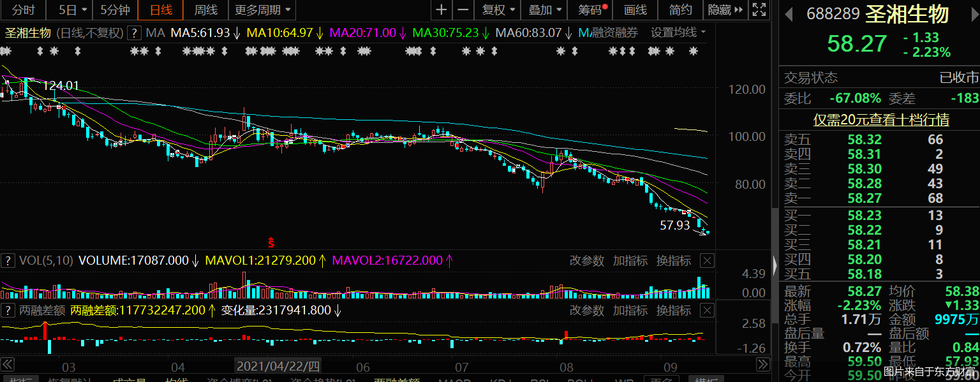Switch to 简约 simple mode
The image size is (980, 382).
(680, 10)
